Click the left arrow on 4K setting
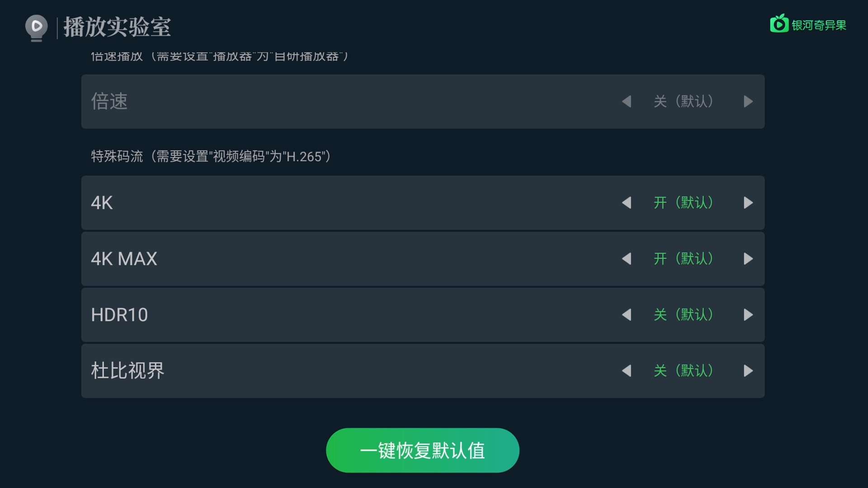This screenshot has height=488, width=868. pos(627,203)
